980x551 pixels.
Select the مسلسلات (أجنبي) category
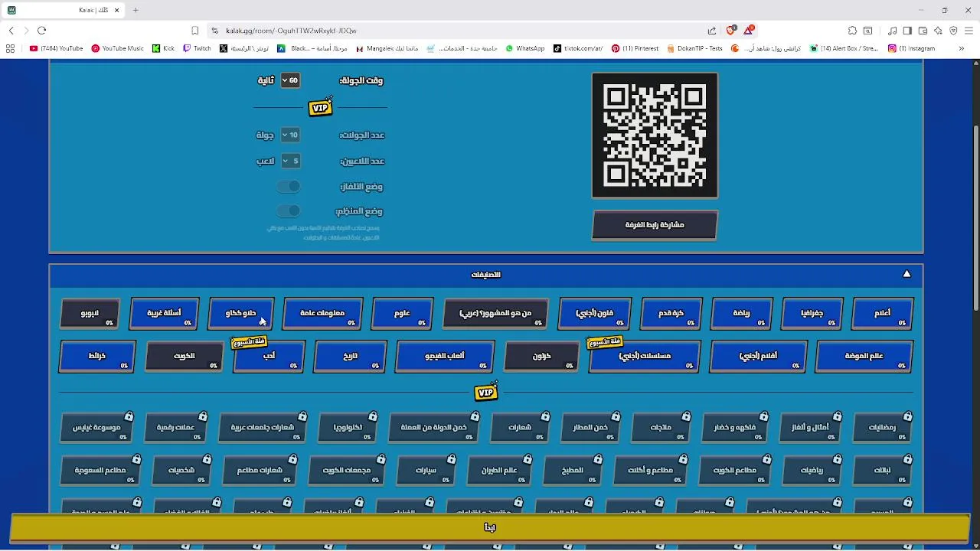point(645,357)
